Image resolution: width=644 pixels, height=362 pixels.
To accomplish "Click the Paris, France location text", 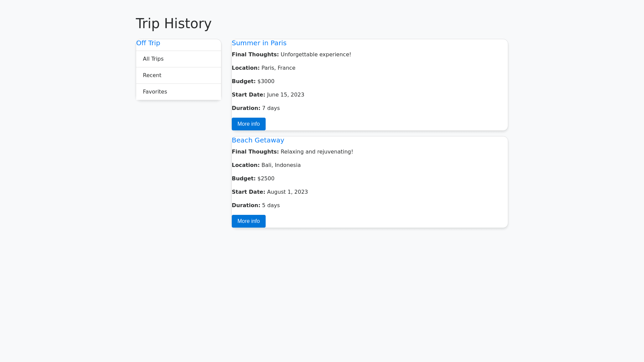I will click(x=278, y=68).
